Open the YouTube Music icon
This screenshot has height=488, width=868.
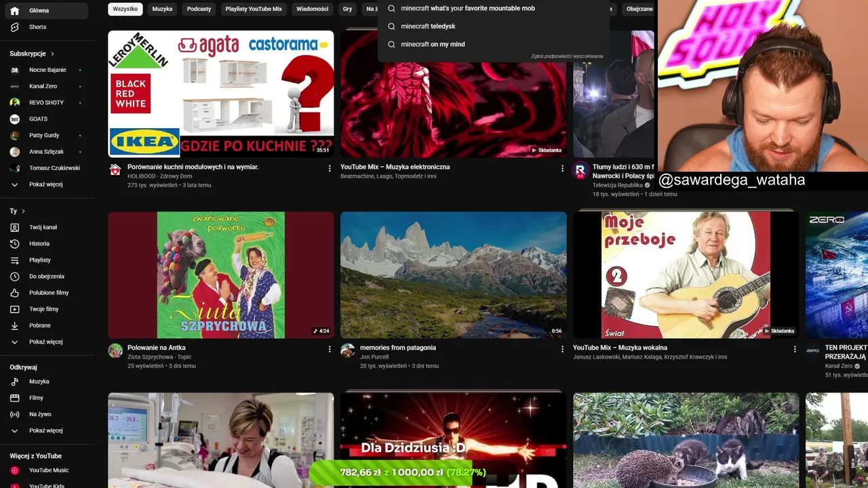[14, 470]
